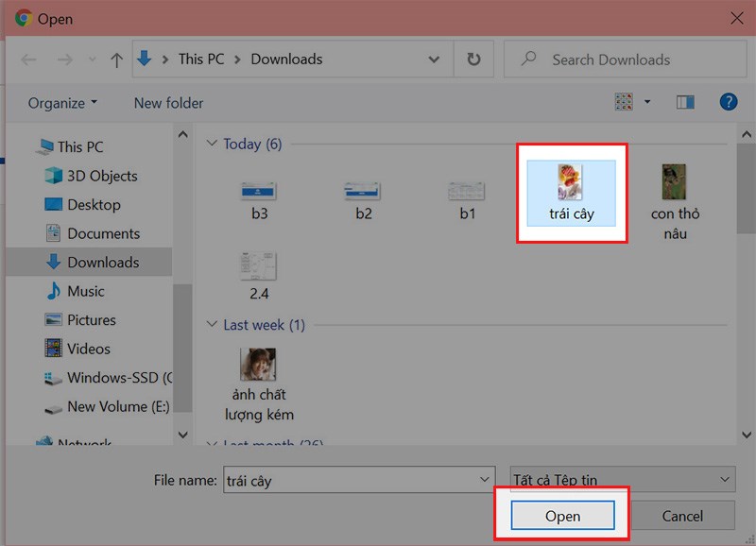Open the Organize menu
This screenshot has height=546, width=756.
point(62,103)
